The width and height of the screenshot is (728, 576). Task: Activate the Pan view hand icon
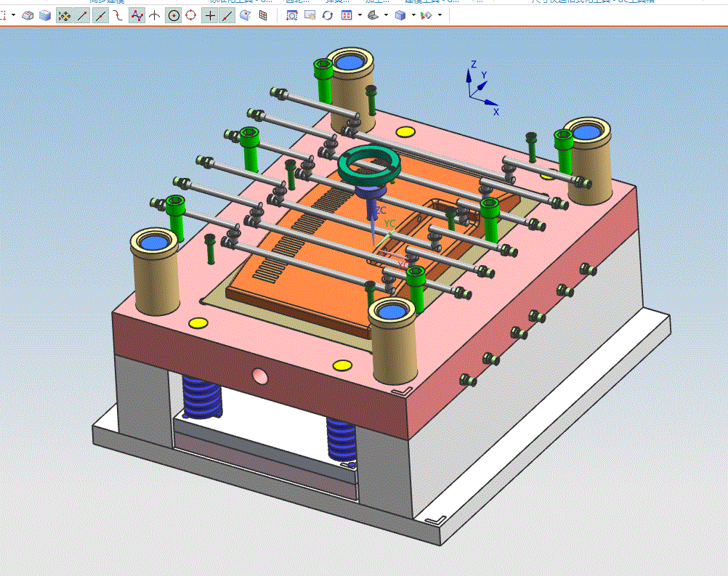[310, 16]
